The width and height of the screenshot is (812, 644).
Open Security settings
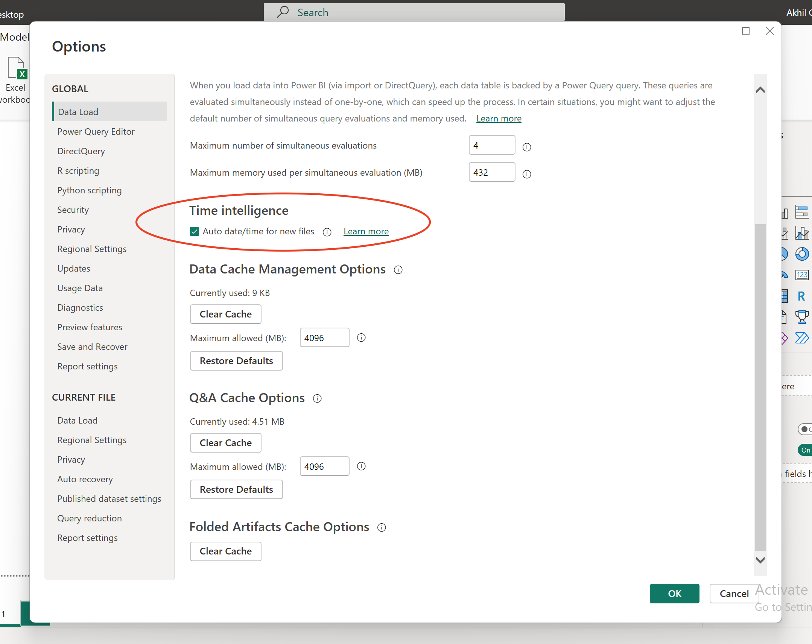pos(73,210)
